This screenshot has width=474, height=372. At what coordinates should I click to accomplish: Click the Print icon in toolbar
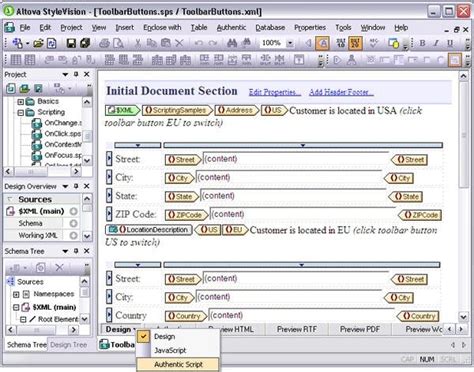coord(105,43)
